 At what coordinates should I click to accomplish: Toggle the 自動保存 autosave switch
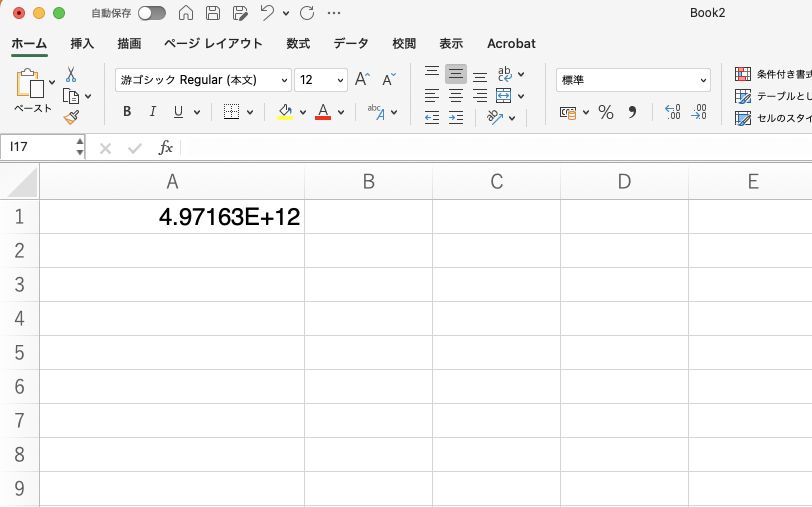(x=152, y=13)
